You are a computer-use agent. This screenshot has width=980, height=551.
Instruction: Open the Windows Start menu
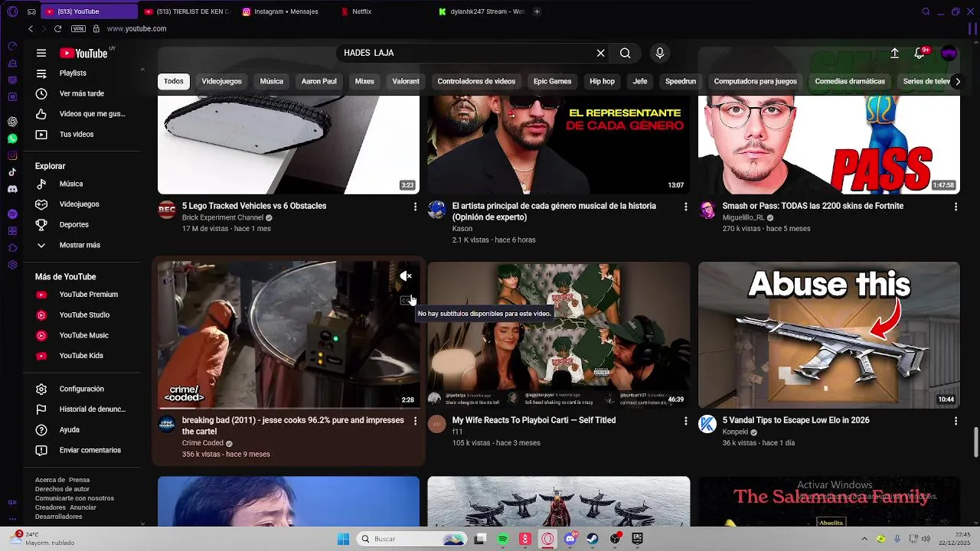[x=343, y=539]
